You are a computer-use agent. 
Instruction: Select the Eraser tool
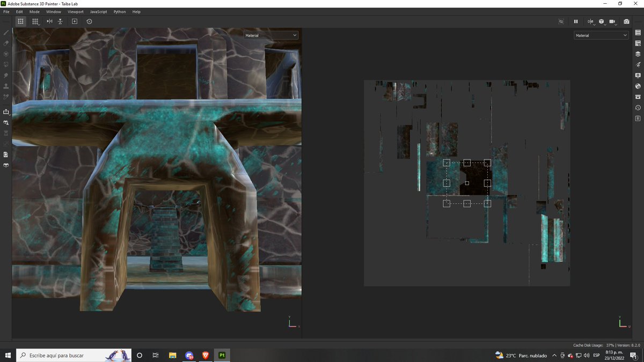click(x=6, y=43)
